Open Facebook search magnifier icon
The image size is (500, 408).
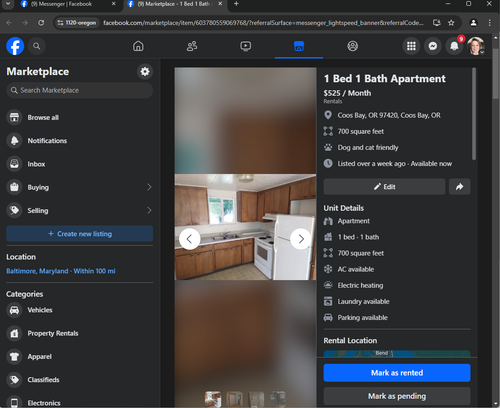[37, 46]
